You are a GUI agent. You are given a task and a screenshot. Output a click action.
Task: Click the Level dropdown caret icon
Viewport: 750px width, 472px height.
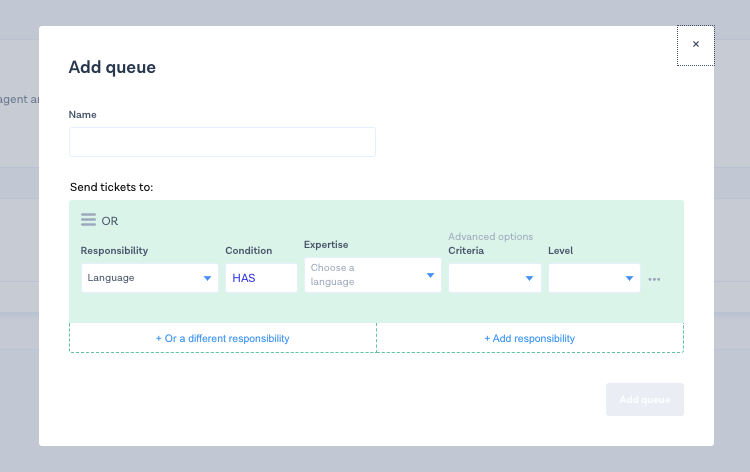tap(629, 278)
